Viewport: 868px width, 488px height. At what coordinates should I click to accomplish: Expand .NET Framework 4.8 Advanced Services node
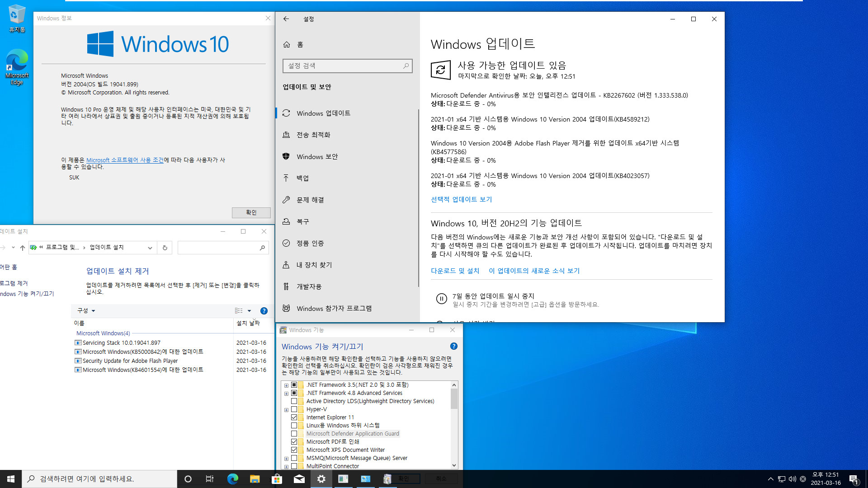286,394
